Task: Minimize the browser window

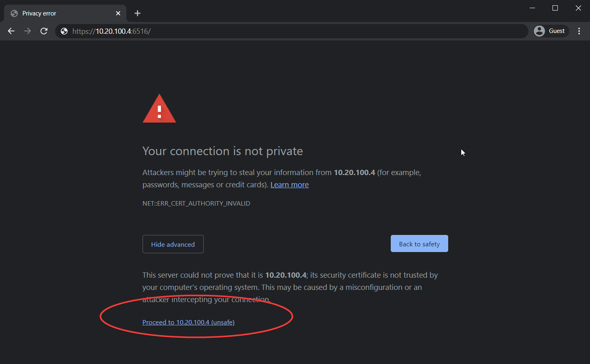Action: (x=532, y=8)
